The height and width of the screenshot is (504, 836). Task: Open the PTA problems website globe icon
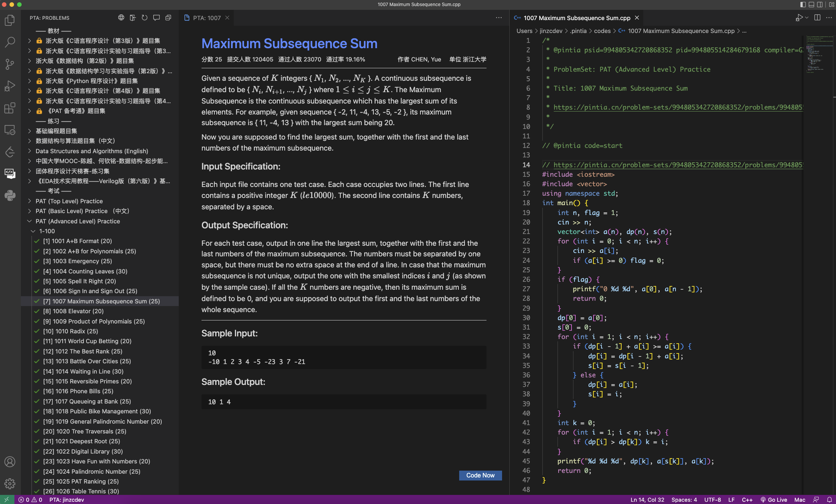tap(121, 17)
